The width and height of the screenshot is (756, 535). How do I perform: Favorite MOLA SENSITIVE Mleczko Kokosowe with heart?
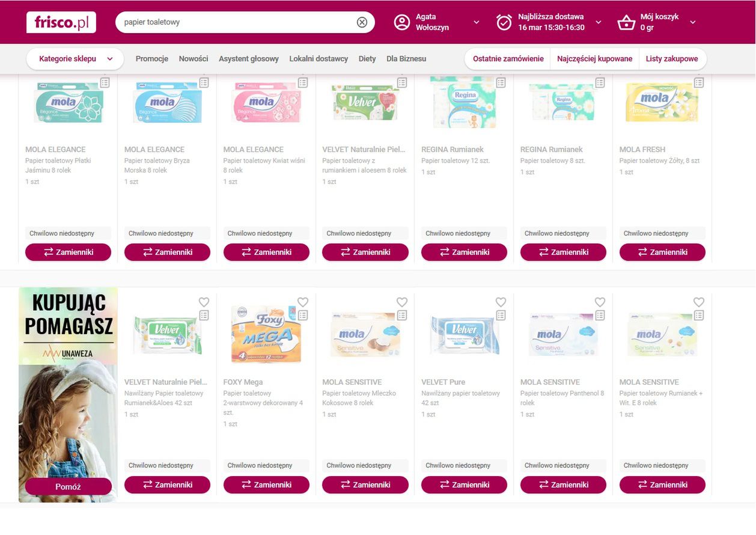pos(402,302)
